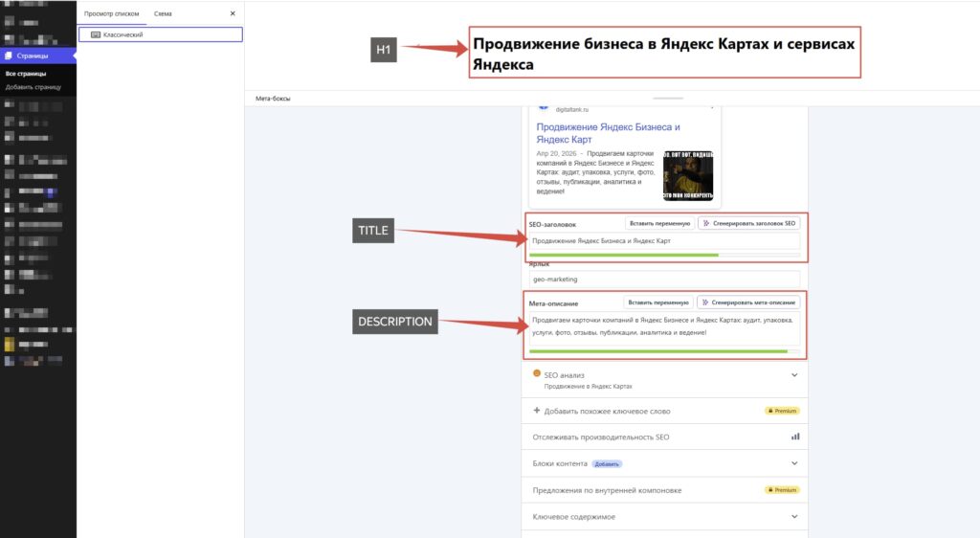Go to Все страницы submenu
Viewport: 980px width, 538px height.
(26, 74)
